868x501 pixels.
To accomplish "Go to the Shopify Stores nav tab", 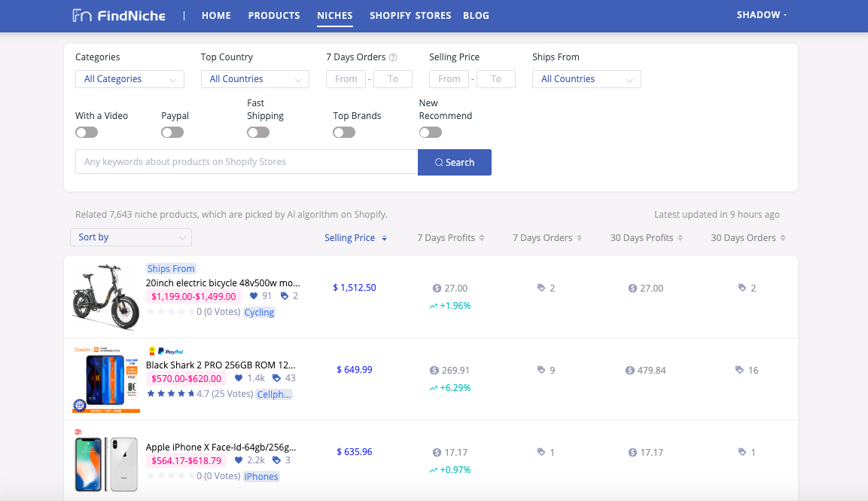I will point(410,15).
